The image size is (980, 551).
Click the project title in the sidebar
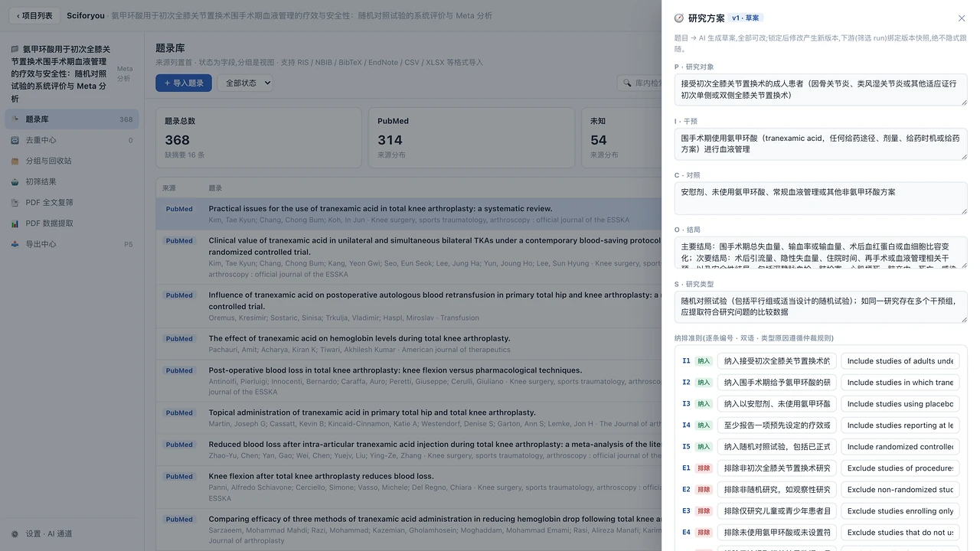click(59, 73)
